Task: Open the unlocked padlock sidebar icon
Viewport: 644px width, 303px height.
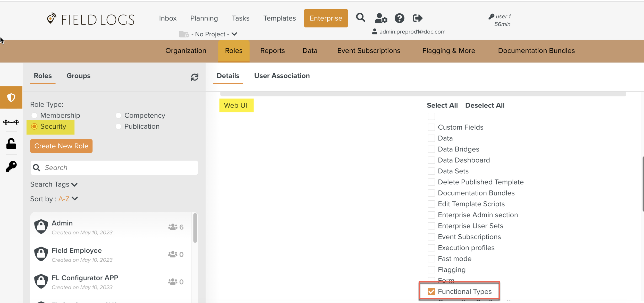Action: click(x=11, y=144)
